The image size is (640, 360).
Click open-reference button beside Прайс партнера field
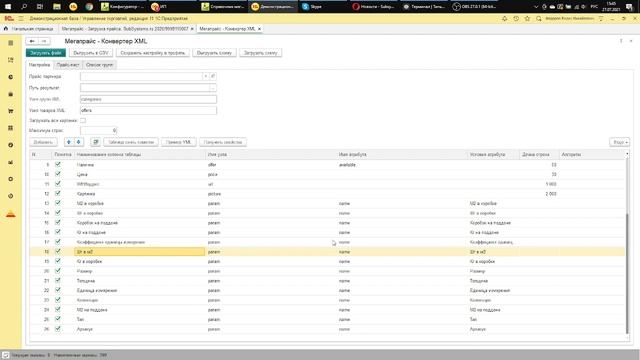click(213, 76)
